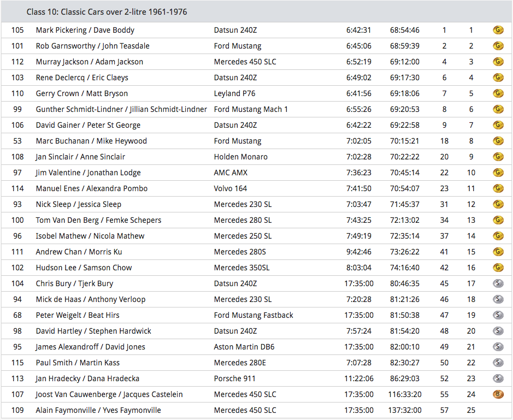Viewport: 513px width, 420px height.
Task: Click total time 69:12:00
Action: [x=405, y=62]
